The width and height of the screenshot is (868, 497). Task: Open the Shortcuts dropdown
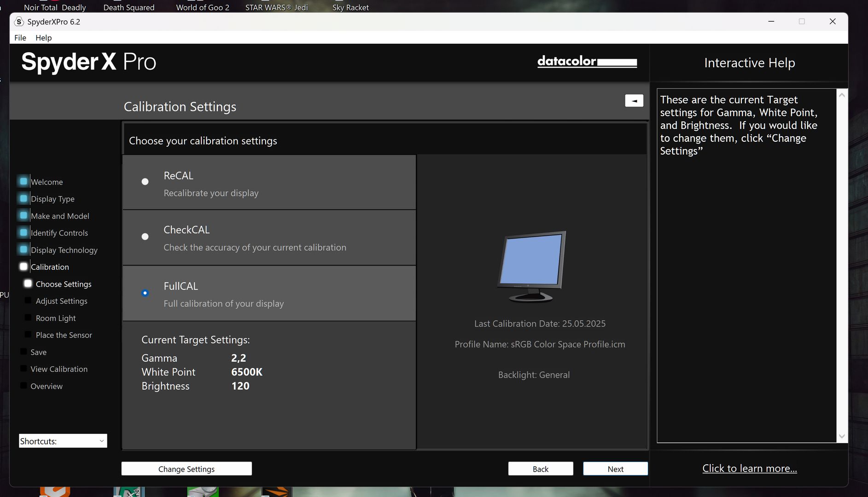click(63, 441)
